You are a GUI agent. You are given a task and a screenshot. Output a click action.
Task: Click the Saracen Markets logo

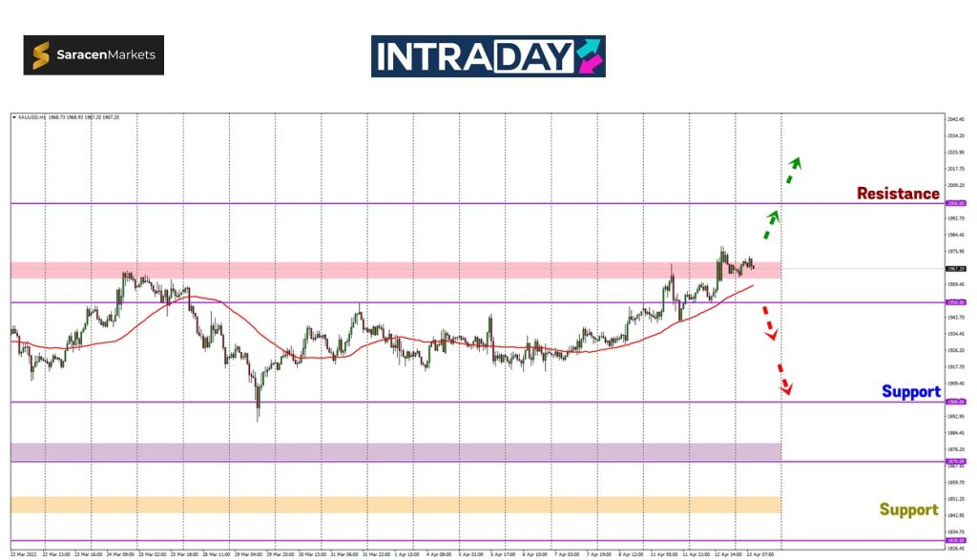pos(94,55)
